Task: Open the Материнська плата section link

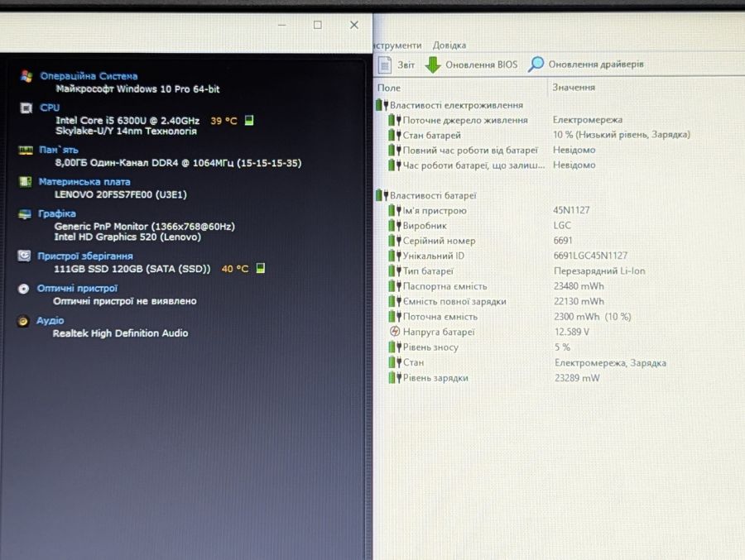Action: [84, 182]
